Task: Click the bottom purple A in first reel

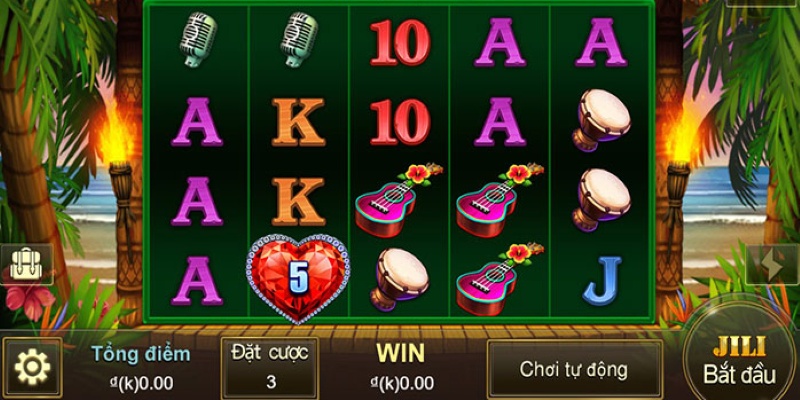Action: click(x=197, y=281)
